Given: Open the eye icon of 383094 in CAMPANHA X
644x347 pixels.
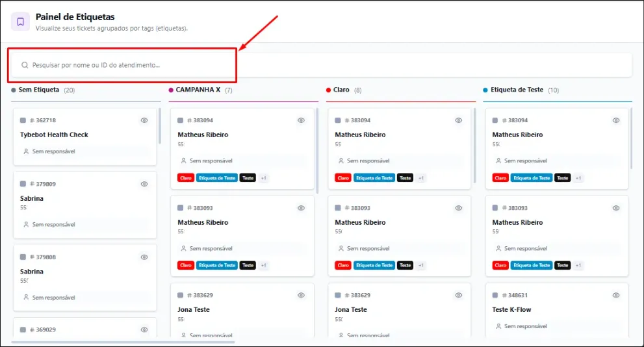Looking at the screenshot, I should pyautogui.click(x=301, y=120).
